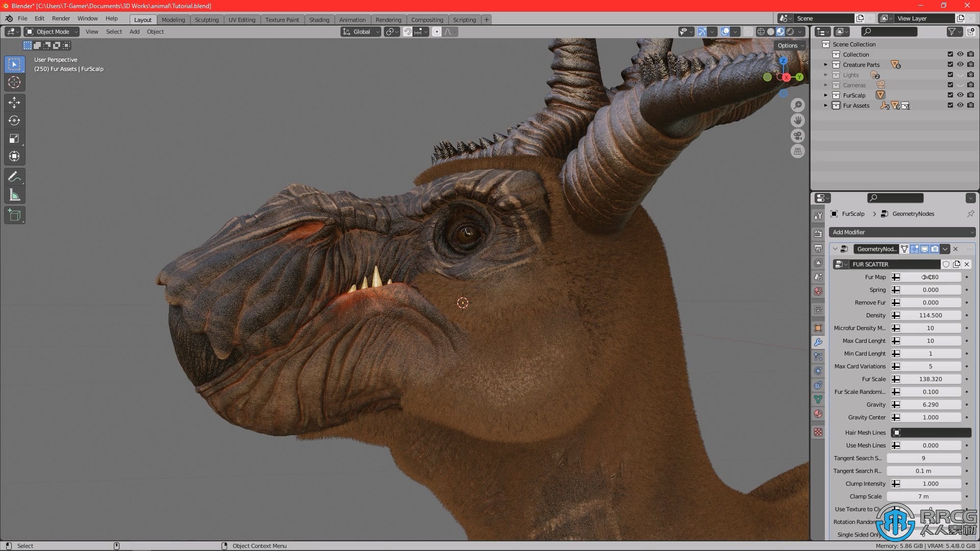Activate the Move tool
980x551 pixels.
[14, 103]
